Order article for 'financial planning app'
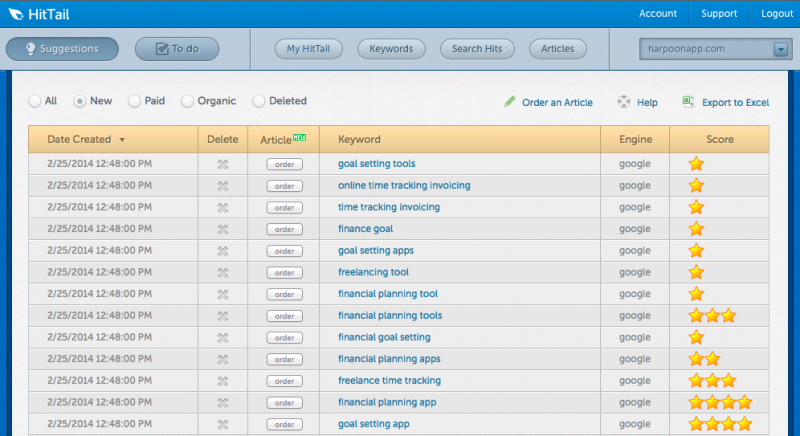Viewport: 800px width, 436px height. tap(284, 403)
